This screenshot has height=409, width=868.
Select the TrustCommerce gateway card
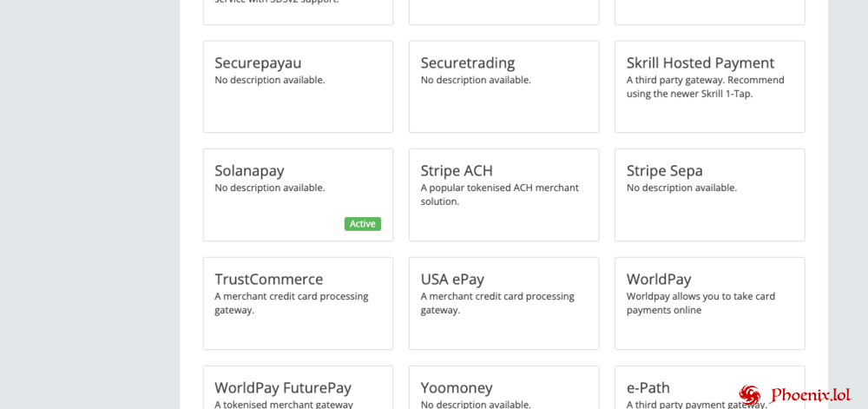click(298, 302)
